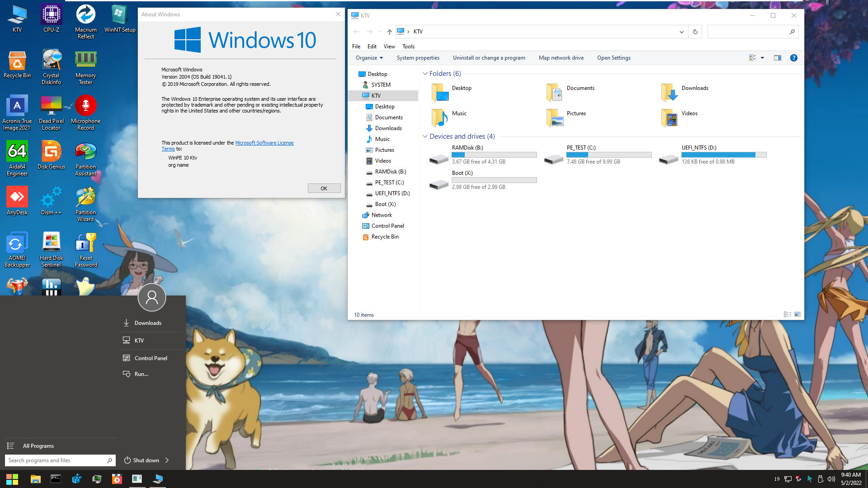Toggle the preview pane icon in Explorer
The height and width of the screenshot is (488, 868).
coord(778,58)
